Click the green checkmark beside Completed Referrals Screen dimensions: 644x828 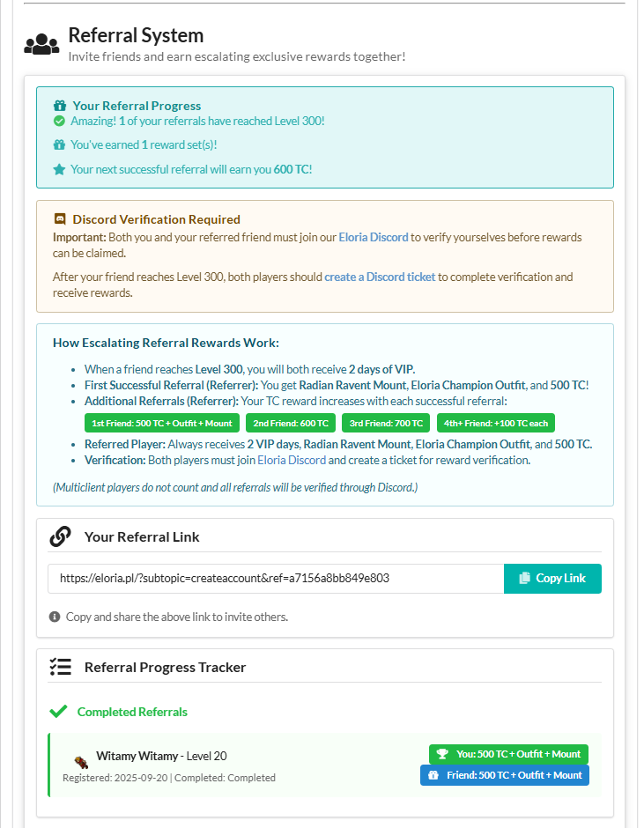[x=59, y=712]
